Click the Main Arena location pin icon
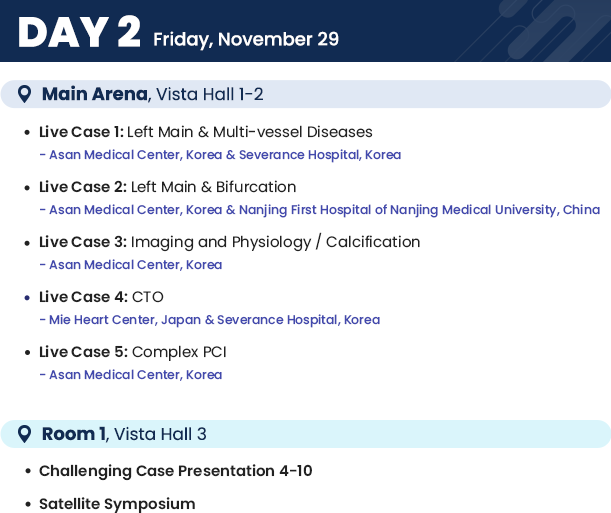Screen dimensions: 611x513 point(25,94)
